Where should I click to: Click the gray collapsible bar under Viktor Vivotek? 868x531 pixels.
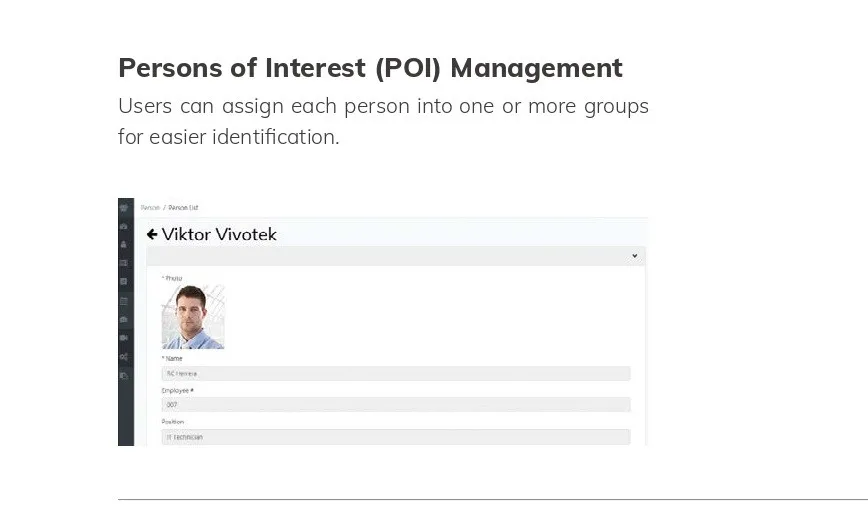396,256
